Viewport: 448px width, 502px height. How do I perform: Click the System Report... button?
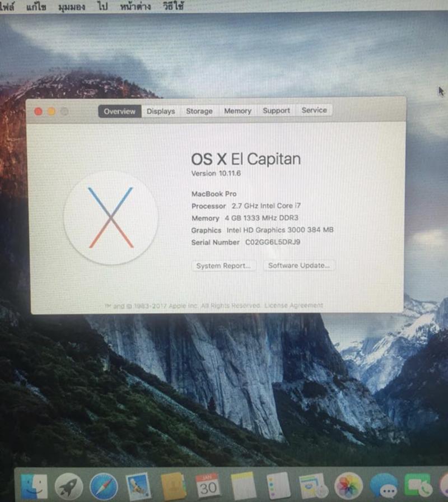[x=223, y=266]
